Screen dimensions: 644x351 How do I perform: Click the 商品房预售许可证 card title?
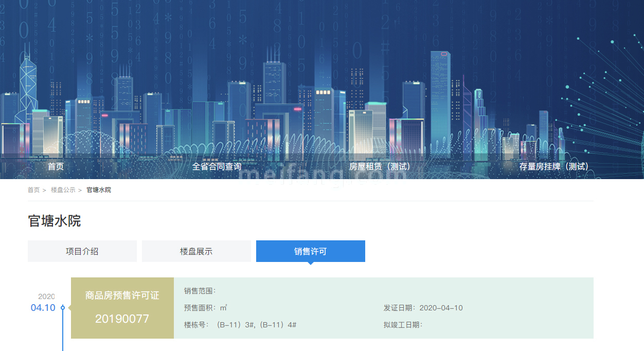click(122, 295)
